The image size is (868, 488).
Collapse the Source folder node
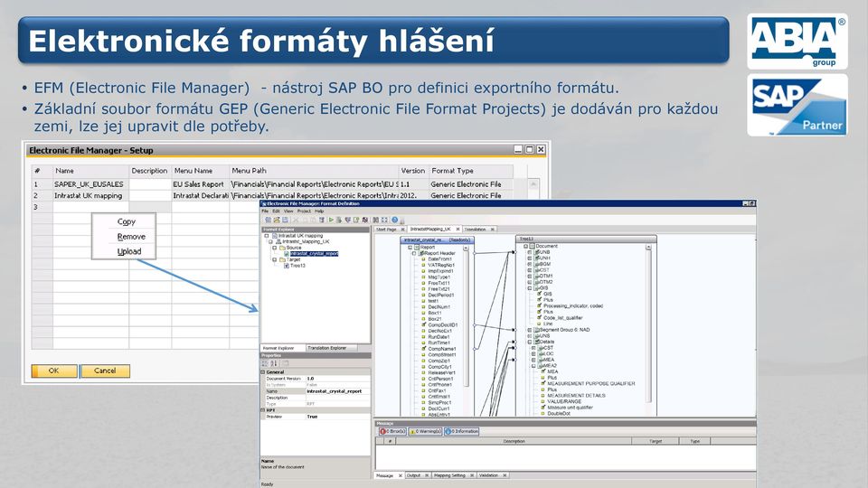coord(275,248)
